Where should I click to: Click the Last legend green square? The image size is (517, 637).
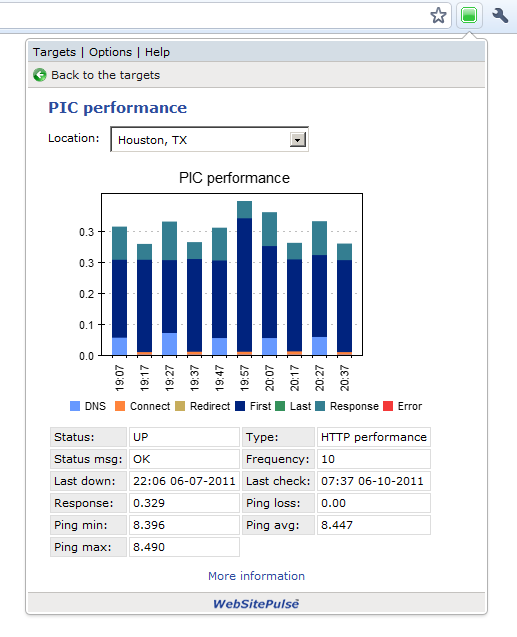280,406
